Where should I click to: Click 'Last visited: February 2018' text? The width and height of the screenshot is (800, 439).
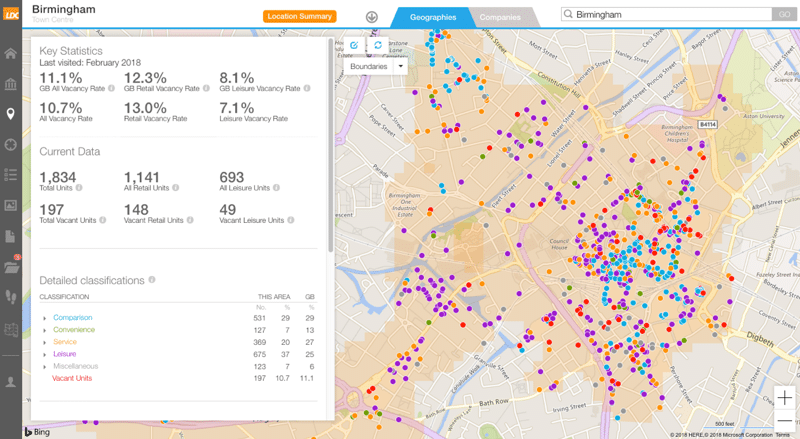click(x=90, y=63)
